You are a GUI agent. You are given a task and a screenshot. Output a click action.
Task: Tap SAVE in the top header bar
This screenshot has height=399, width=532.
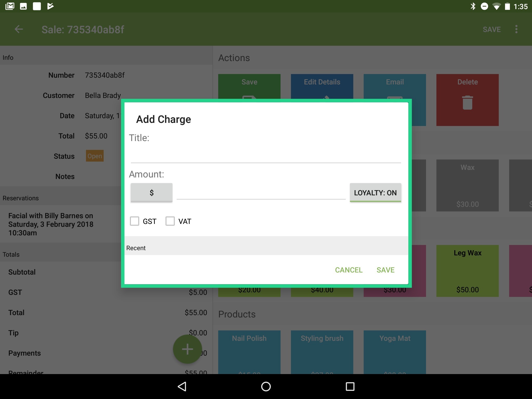pos(492,29)
